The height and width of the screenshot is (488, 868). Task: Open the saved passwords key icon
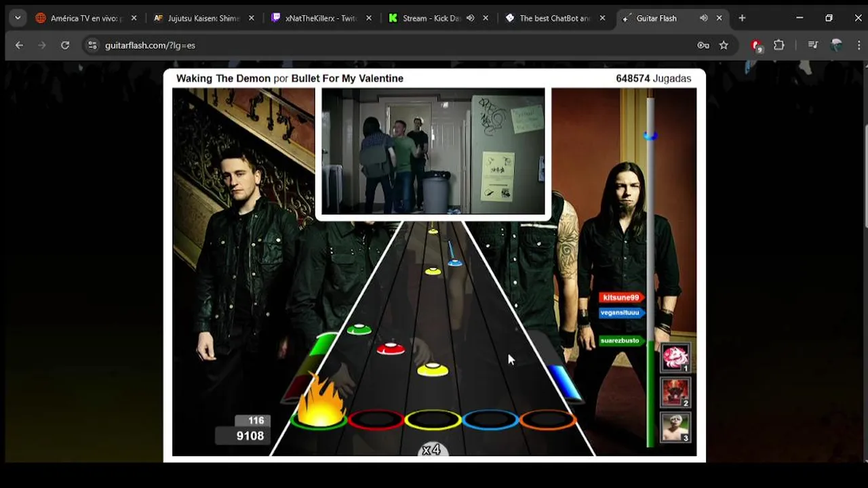pos(703,45)
